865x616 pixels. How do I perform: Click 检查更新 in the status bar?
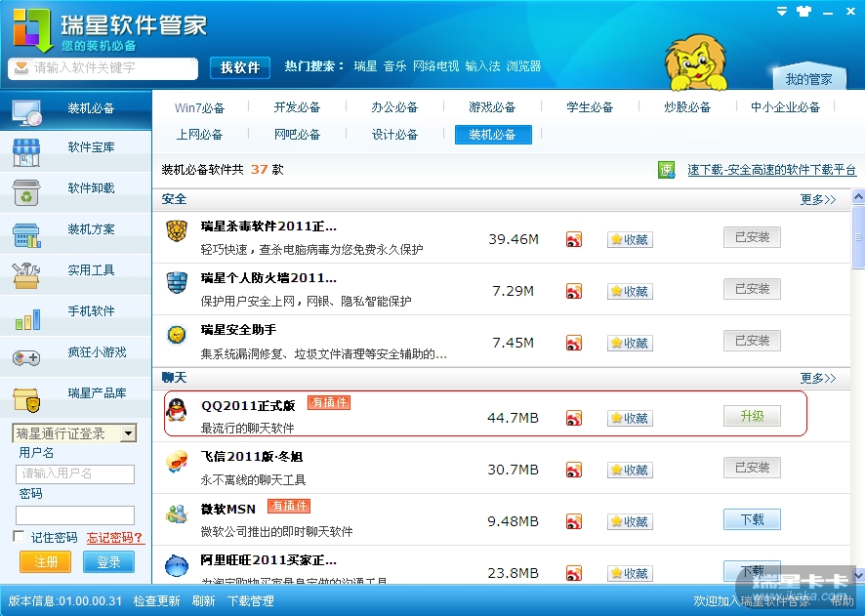tap(156, 601)
